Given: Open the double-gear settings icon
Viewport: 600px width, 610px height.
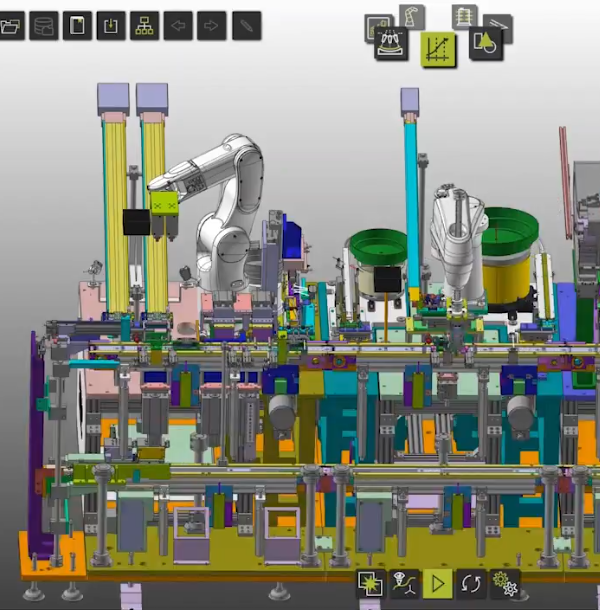Looking at the screenshot, I should tap(505, 584).
